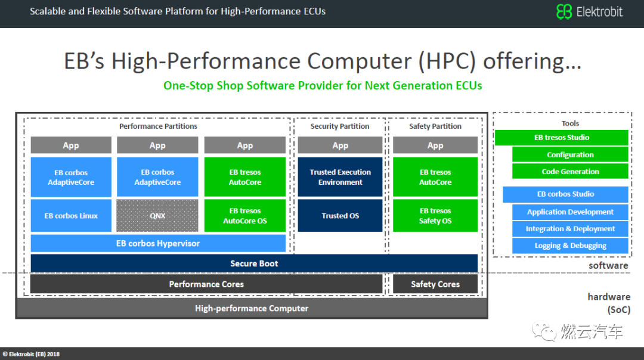Click Integration & Deployment box
This screenshot has width=644, height=360.
570,229
